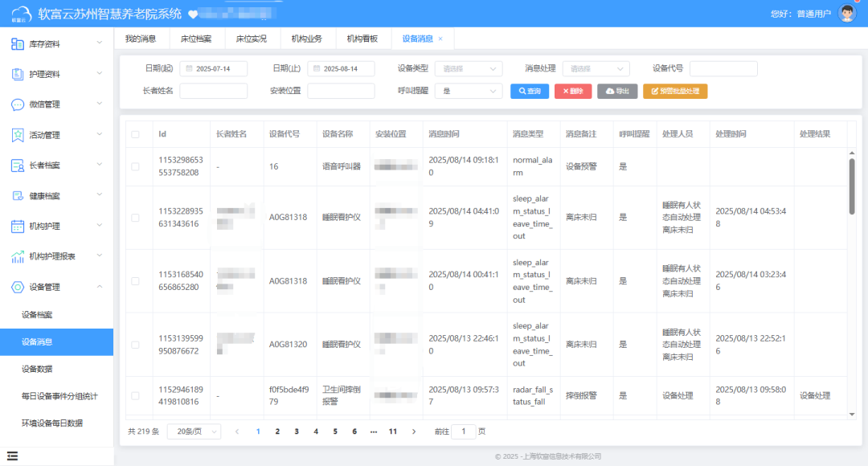Viewport: 868px width, 466px height.
Task: Click the 库存资料 sidebar icon
Action: [x=18, y=44]
